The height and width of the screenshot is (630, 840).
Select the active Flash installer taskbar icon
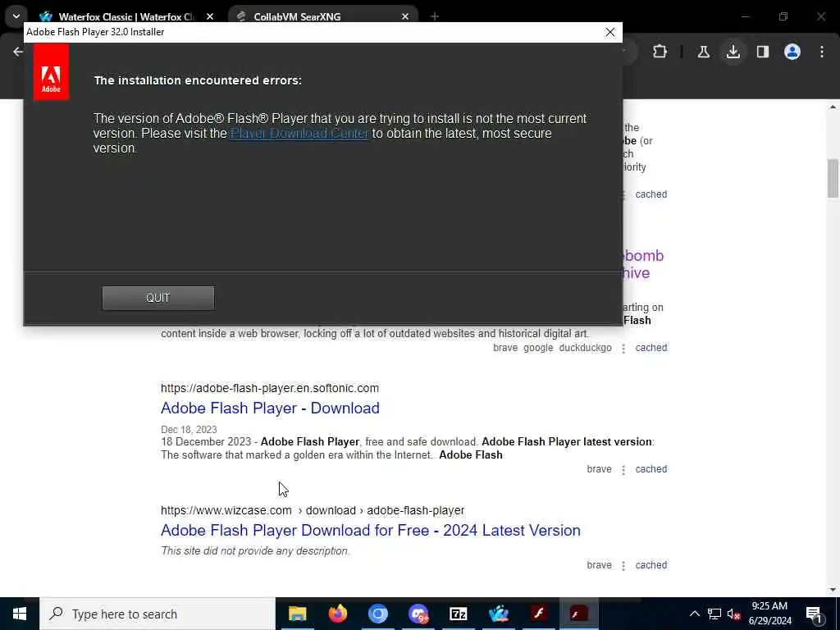click(578, 614)
